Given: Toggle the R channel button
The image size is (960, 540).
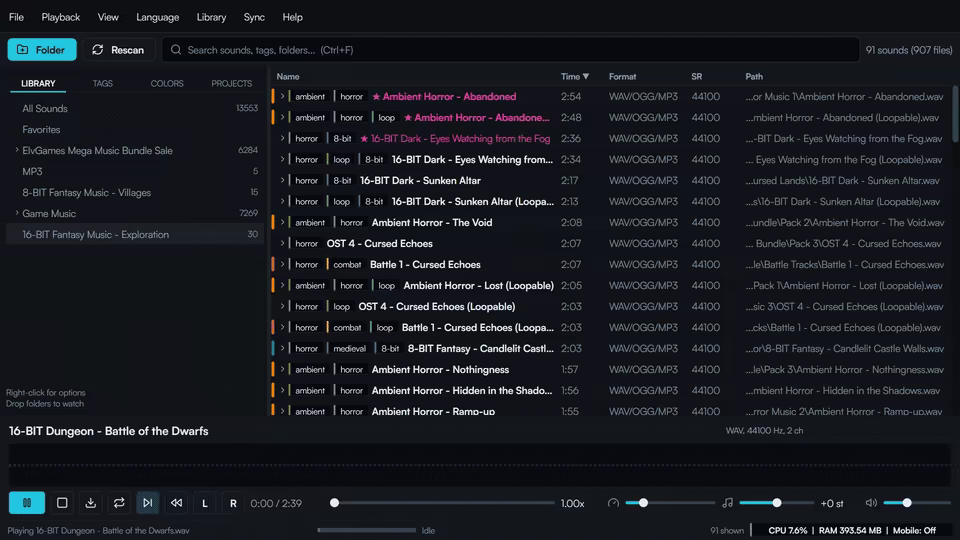Looking at the screenshot, I should (x=233, y=503).
